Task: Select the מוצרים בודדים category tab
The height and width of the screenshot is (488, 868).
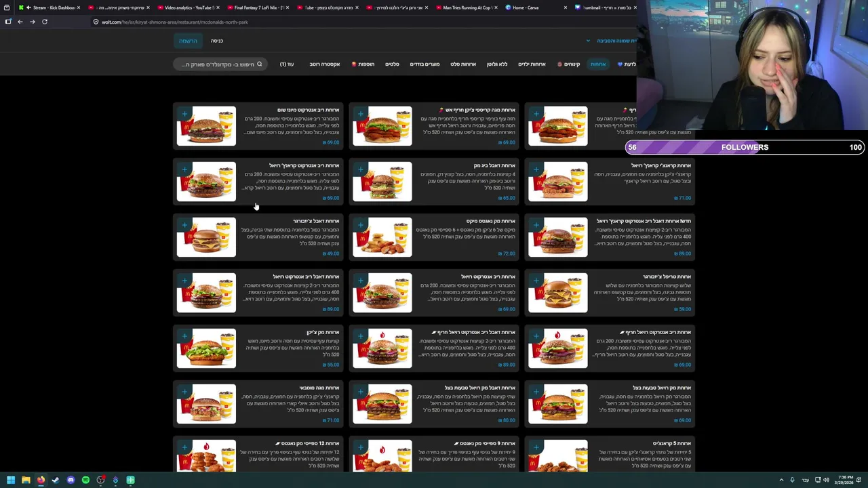Action: point(425,64)
